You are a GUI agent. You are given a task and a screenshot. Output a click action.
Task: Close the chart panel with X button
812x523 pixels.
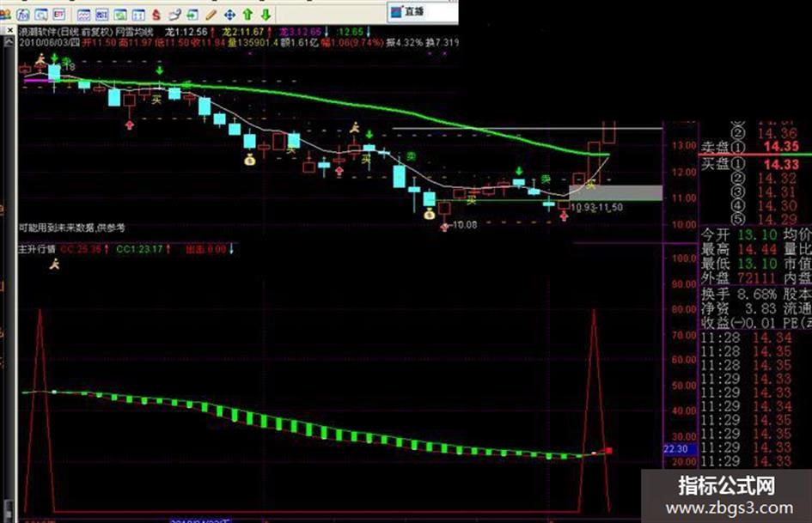click(x=9, y=31)
